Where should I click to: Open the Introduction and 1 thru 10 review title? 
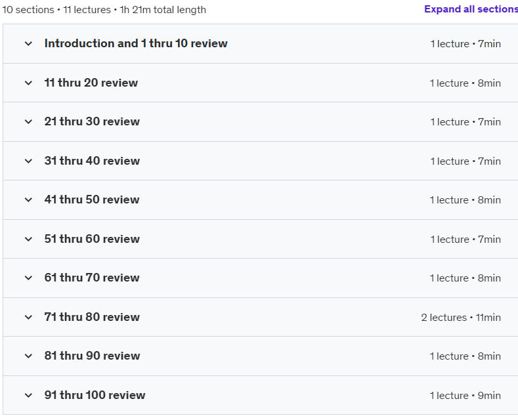click(136, 43)
